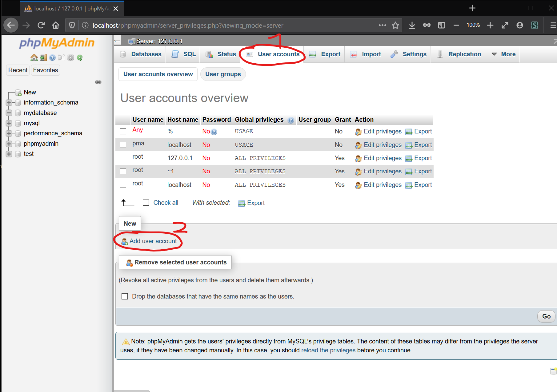Open a new browser tab with plus
Screen dimensions: 557x392
click(472, 8)
